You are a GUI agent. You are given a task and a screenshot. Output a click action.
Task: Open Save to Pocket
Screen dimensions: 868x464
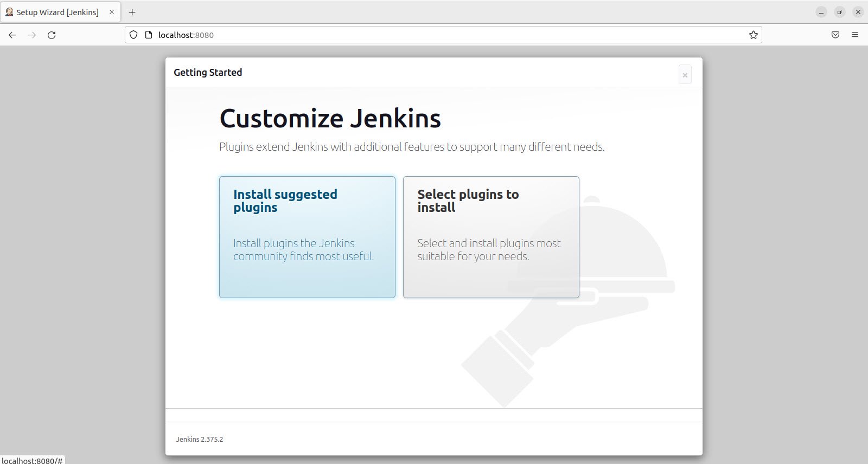pos(835,35)
